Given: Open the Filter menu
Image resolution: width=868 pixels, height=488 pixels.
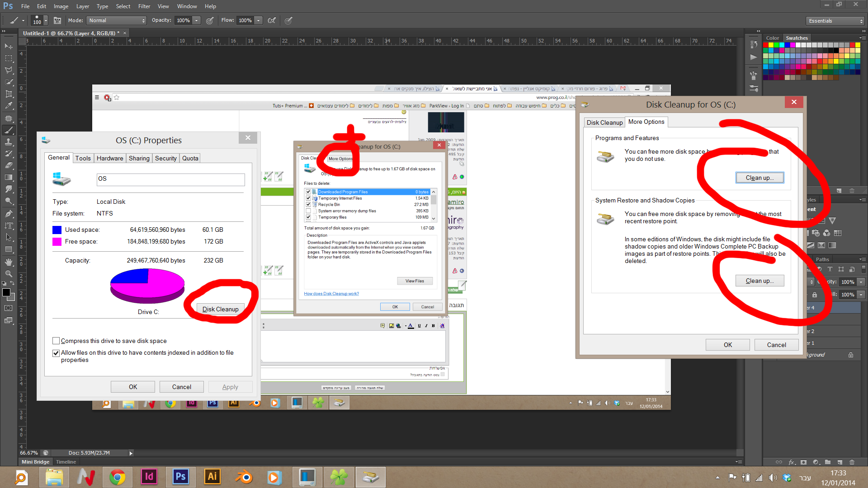Looking at the screenshot, I should coord(144,6).
